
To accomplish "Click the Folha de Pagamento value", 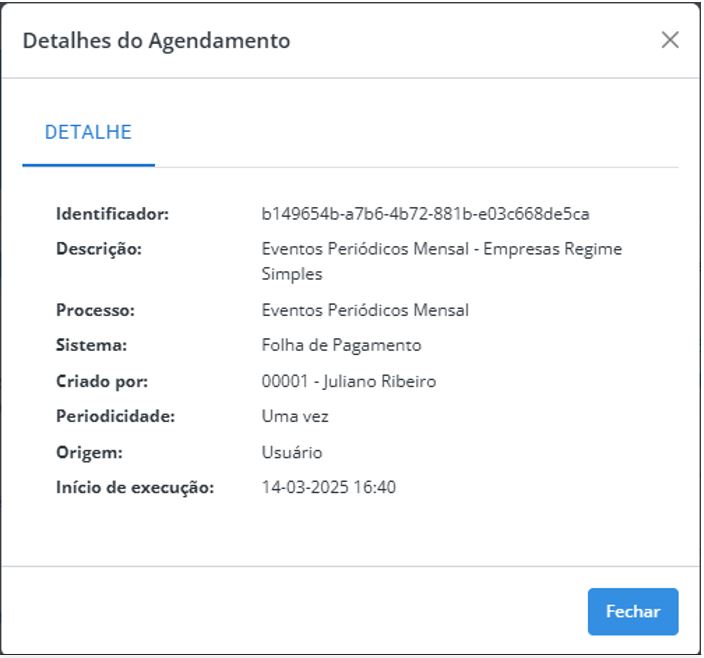I will coord(341,345).
